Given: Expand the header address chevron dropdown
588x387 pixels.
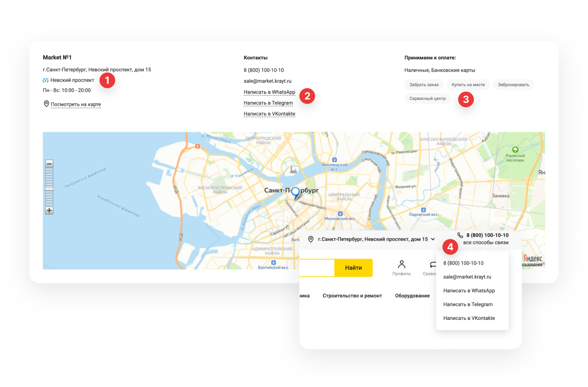Looking at the screenshot, I should pyautogui.click(x=433, y=239).
